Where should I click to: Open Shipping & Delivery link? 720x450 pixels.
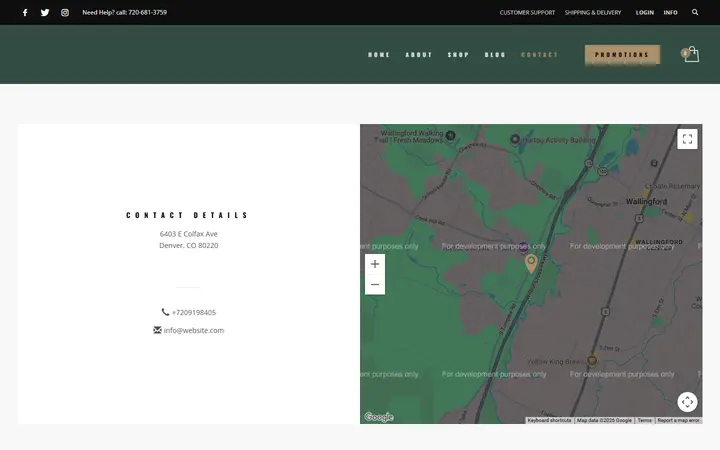[x=593, y=12]
